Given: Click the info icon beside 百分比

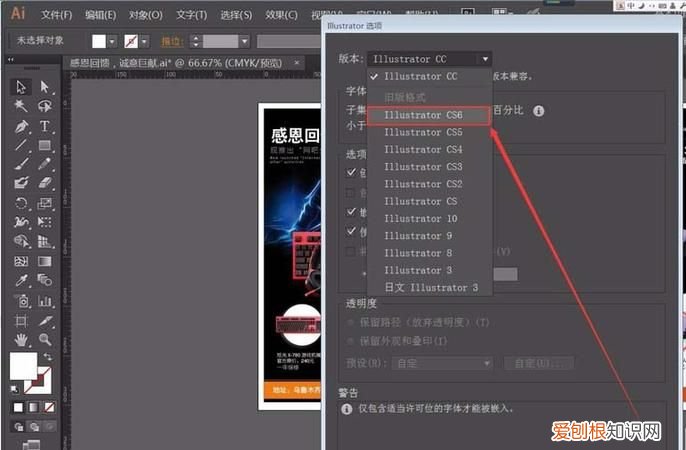Looking at the screenshot, I should click(x=539, y=111).
